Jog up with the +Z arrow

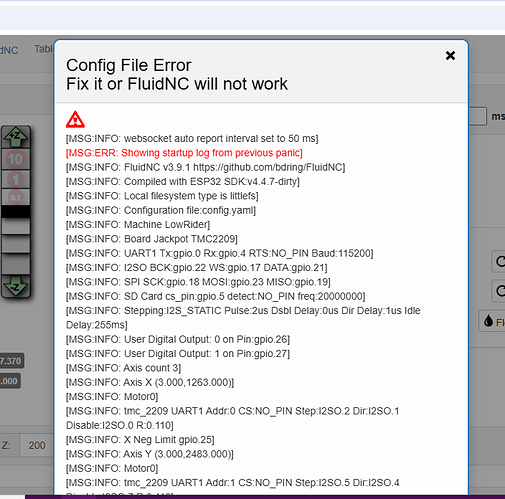16,137
